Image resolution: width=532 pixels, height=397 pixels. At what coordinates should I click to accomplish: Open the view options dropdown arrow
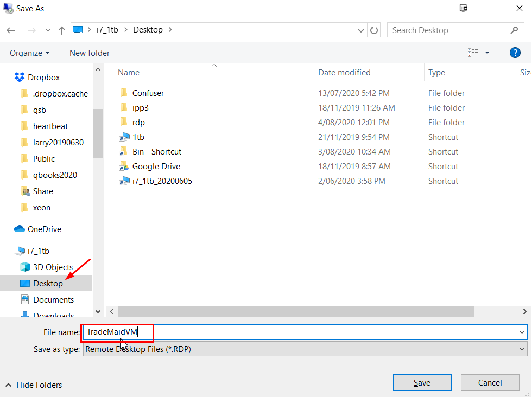[487, 53]
